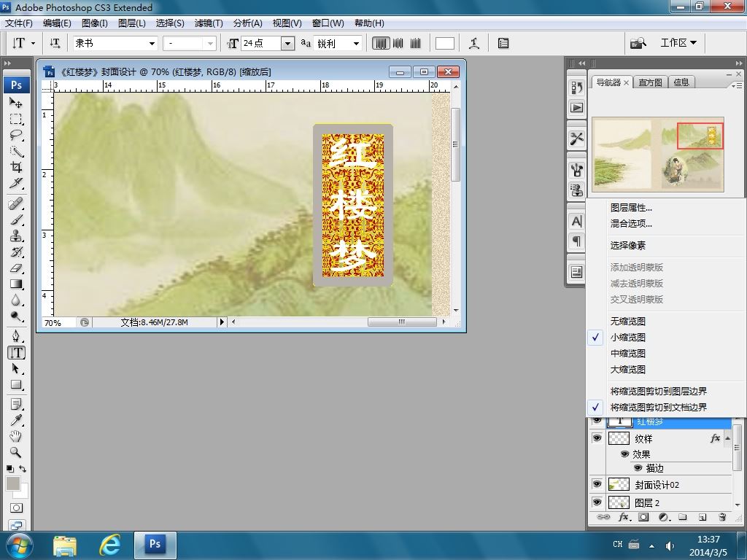Open the 图像(I) menu
The width and height of the screenshot is (747, 560).
click(94, 23)
